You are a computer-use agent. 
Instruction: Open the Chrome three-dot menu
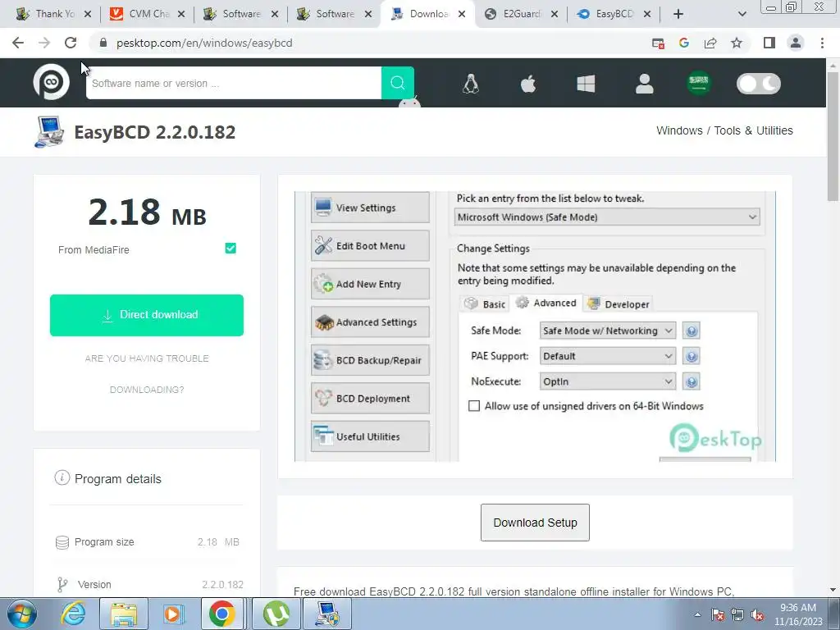point(822,43)
